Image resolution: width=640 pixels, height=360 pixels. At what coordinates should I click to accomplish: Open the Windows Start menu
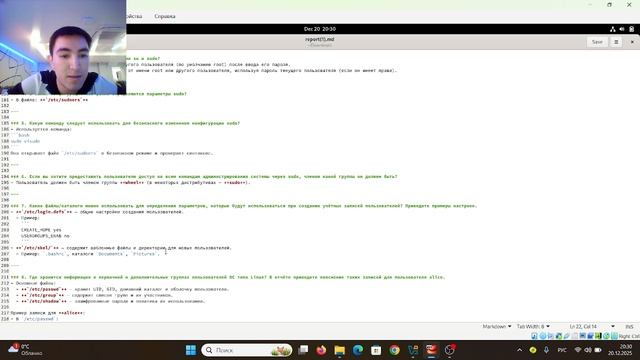tap(191, 350)
